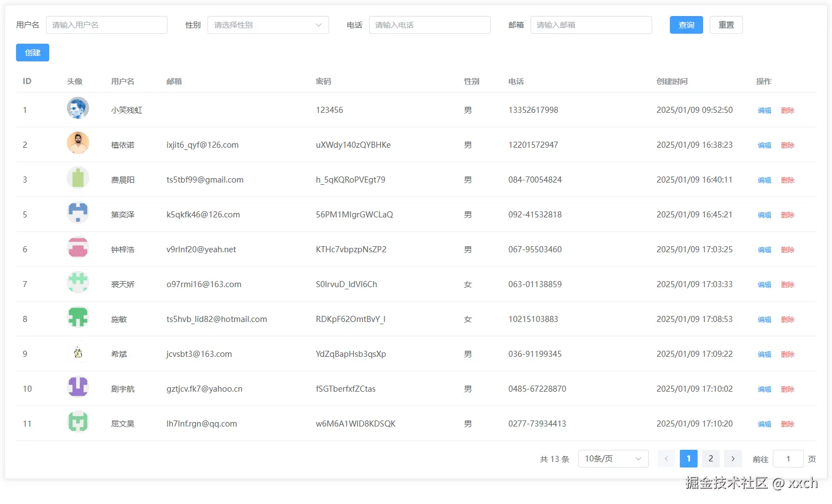Edit the user 施敏
This screenshot has height=504, width=832.
coord(765,319)
